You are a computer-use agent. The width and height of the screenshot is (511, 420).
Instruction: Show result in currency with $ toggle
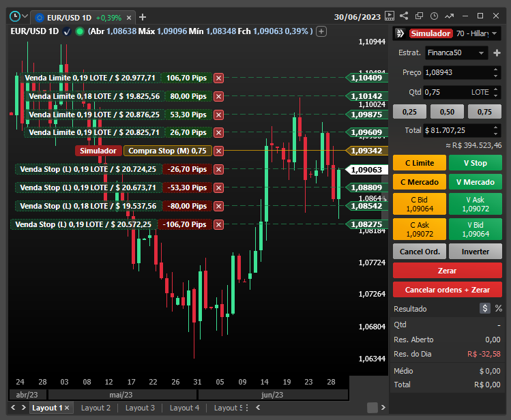tap(485, 308)
